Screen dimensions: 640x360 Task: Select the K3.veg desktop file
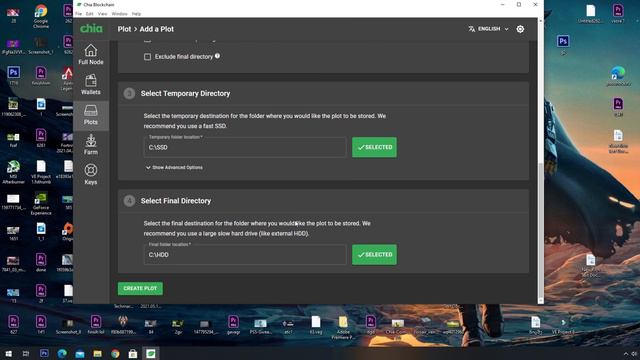316,325
